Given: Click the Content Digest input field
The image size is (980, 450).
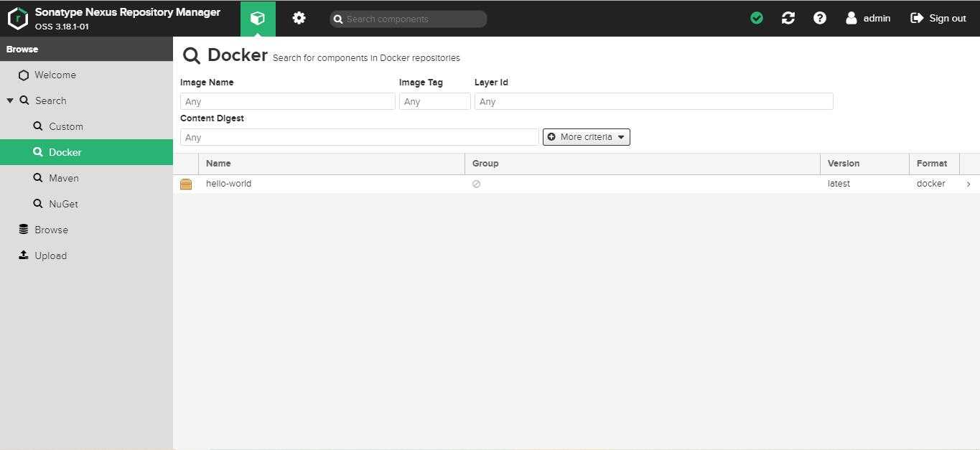Looking at the screenshot, I should pos(360,137).
